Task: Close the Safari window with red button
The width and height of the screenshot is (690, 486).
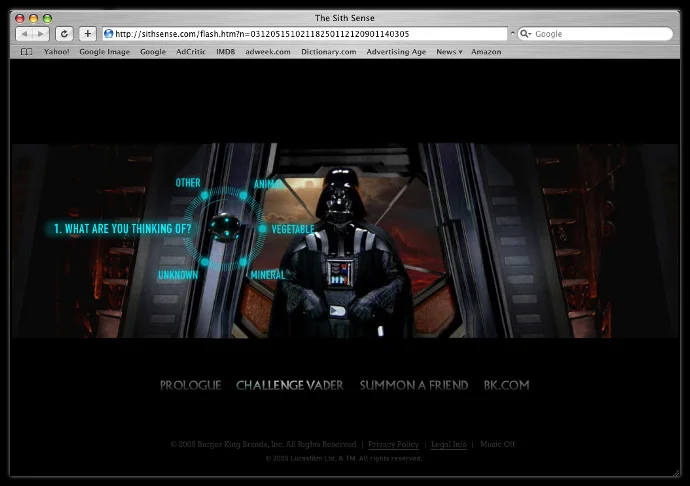Action: 19,18
